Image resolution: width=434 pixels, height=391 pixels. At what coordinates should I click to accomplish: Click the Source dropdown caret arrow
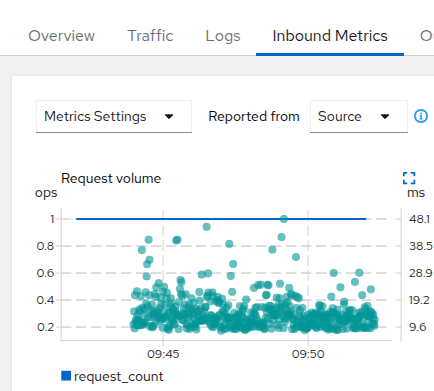click(x=385, y=117)
